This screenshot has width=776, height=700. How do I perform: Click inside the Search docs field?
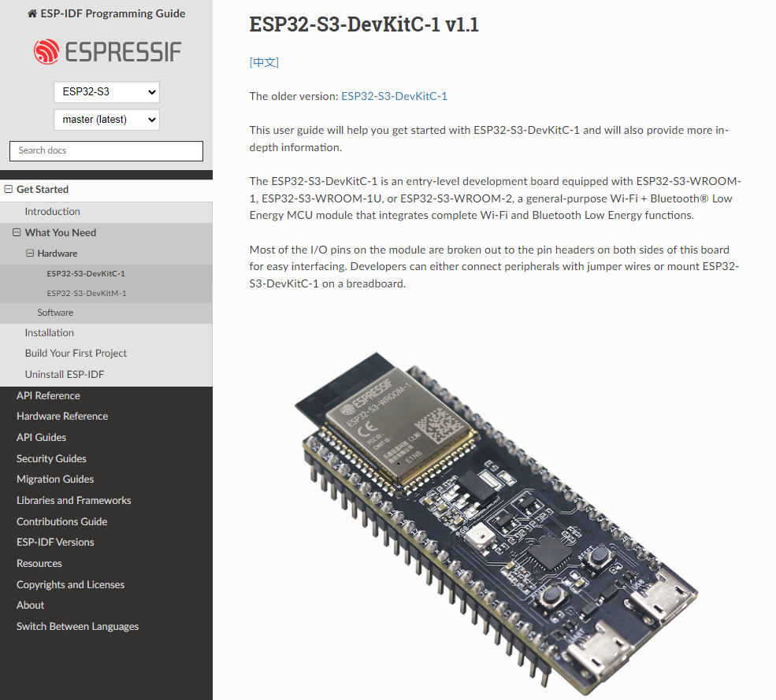[106, 150]
